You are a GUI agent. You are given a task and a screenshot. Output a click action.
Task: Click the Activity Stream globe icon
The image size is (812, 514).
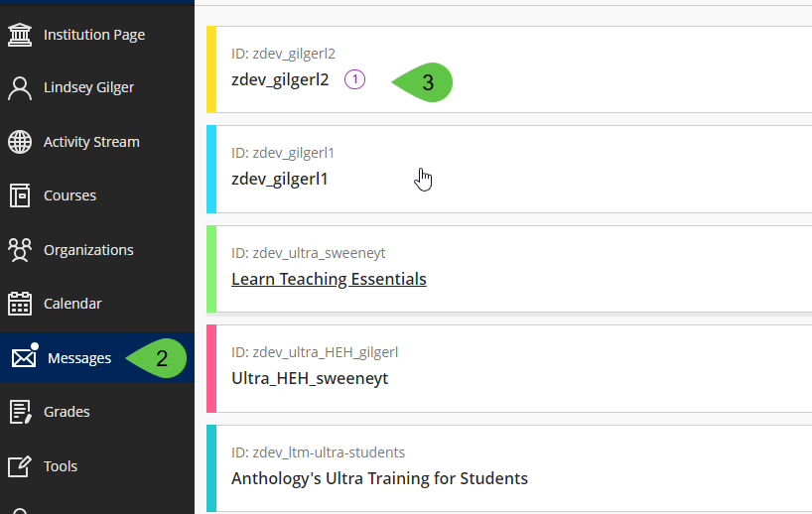[20, 142]
